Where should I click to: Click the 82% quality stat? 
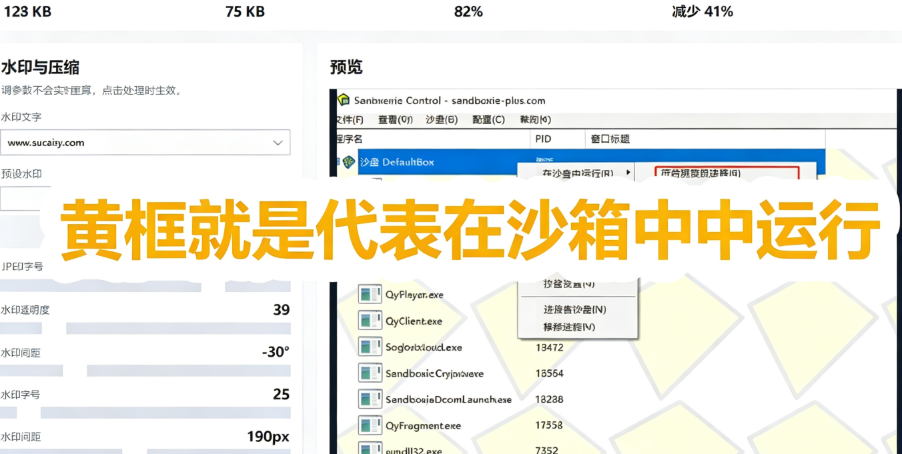click(x=468, y=12)
